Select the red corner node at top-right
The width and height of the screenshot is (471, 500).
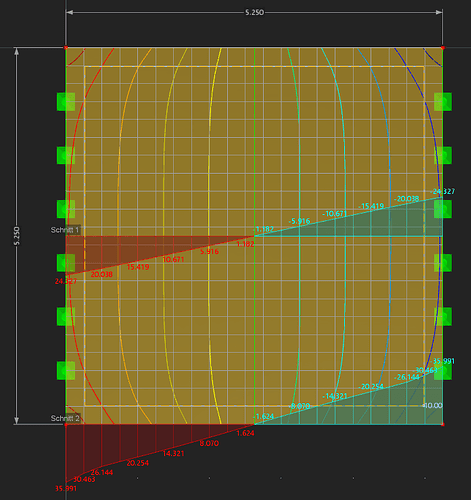pyautogui.click(x=443, y=48)
